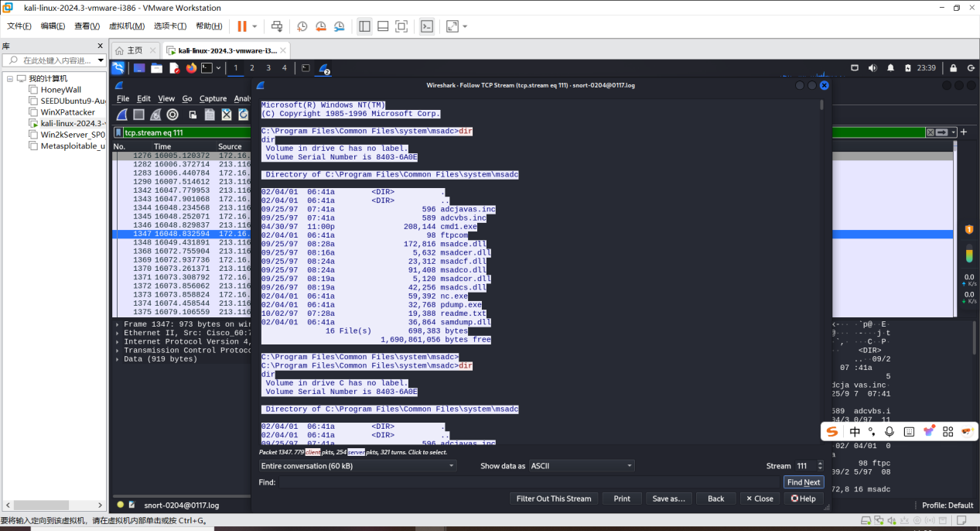The width and height of the screenshot is (980, 531).
Task: Click the Kali volume speaker icon
Action: tap(872, 68)
